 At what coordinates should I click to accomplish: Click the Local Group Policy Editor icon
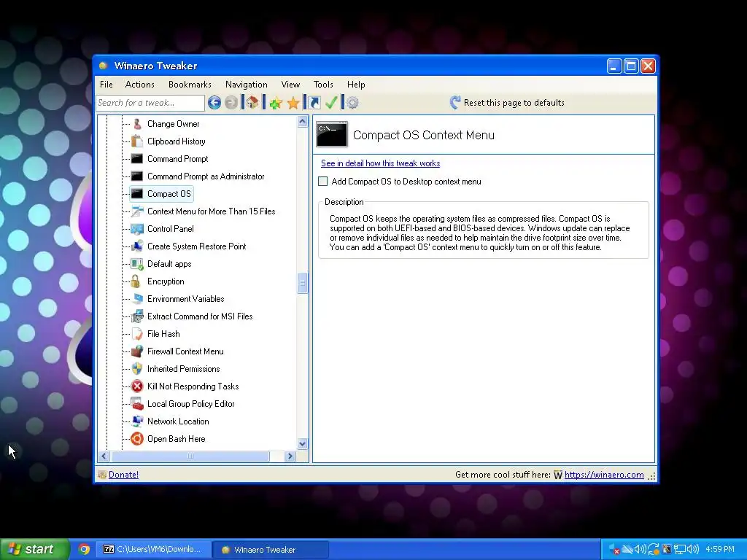(x=137, y=404)
